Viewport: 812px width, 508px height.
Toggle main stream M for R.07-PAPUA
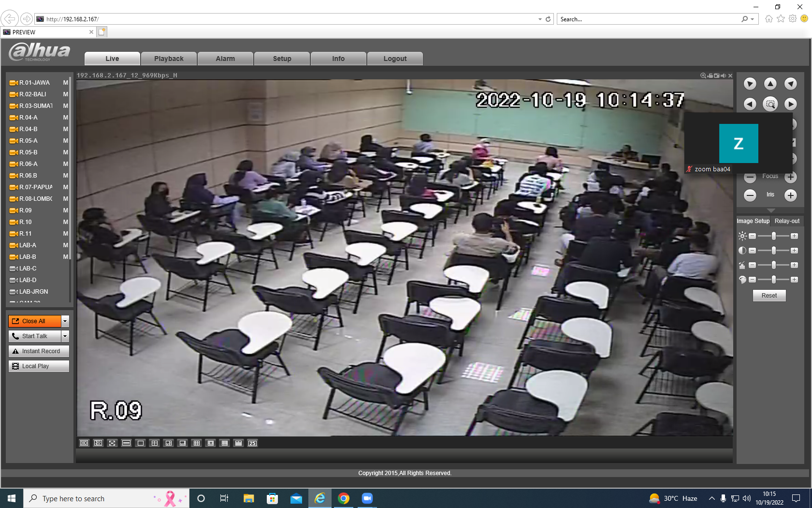click(x=66, y=187)
